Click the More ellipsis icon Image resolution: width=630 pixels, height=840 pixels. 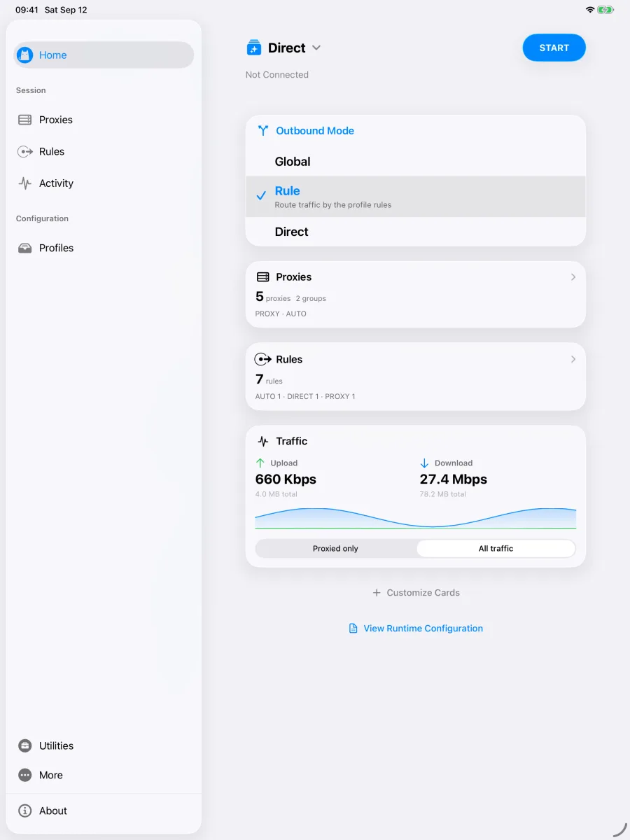pos(25,775)
